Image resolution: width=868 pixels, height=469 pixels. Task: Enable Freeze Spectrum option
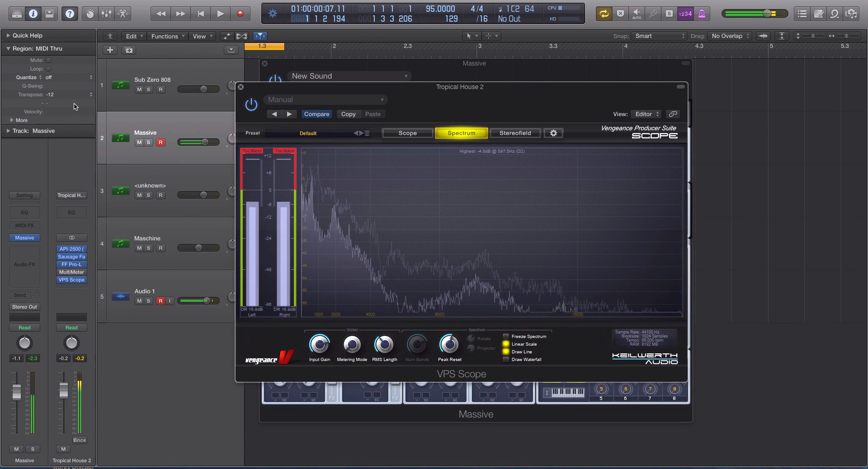pyautogui.click(x=506, y=336)
